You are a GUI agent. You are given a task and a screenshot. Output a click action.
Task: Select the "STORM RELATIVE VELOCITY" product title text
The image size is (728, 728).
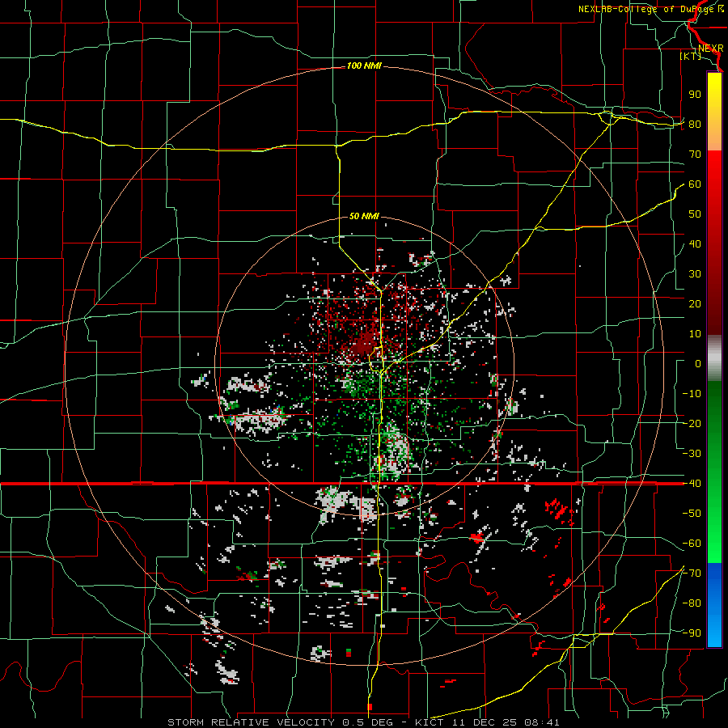point(253,722)
